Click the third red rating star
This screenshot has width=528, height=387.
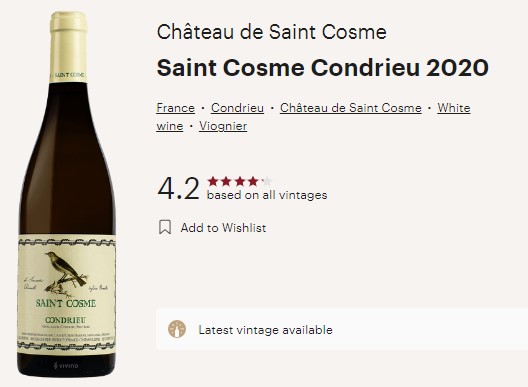(240, 182)
